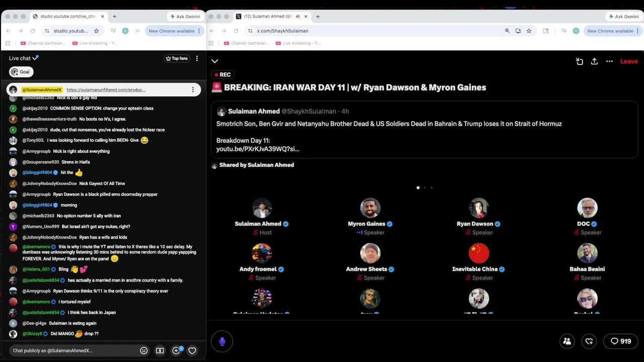Open Chrome profile avatar in YouTube Studio window
644x362 pixels.
click(125, 31)
